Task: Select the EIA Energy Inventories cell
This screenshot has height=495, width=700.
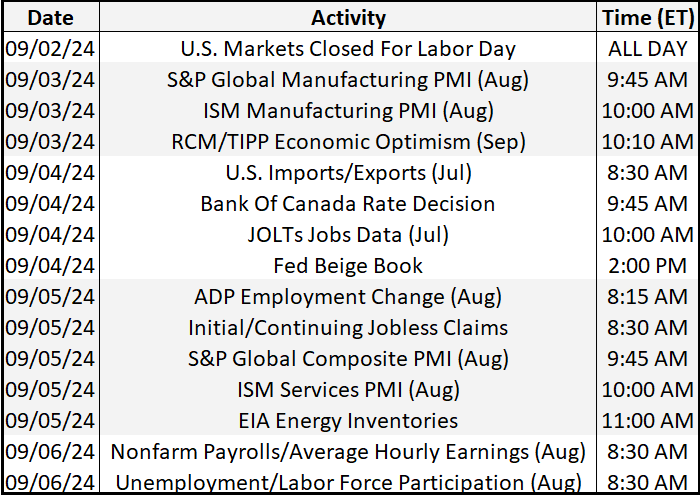Action: click(348, 420)
